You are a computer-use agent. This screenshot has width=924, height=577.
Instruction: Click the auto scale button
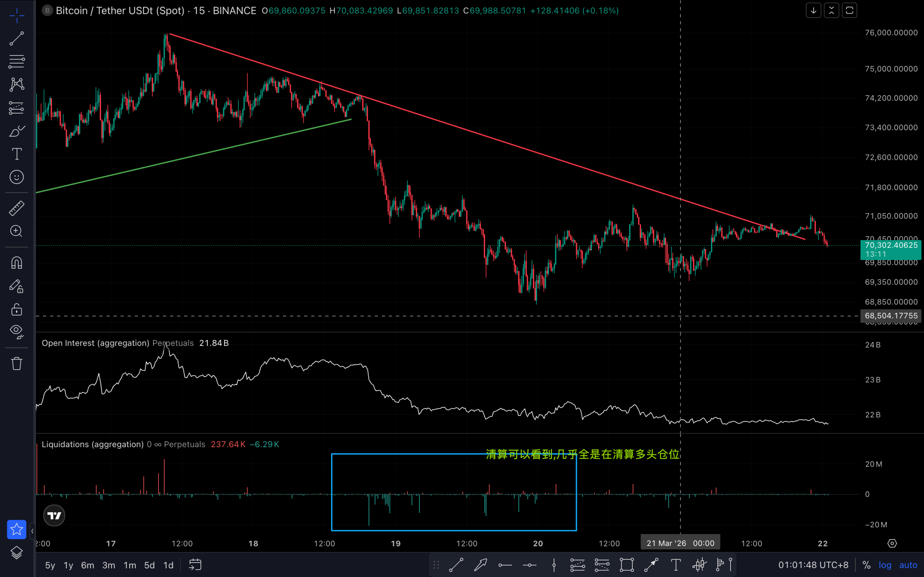coord(908,565)
